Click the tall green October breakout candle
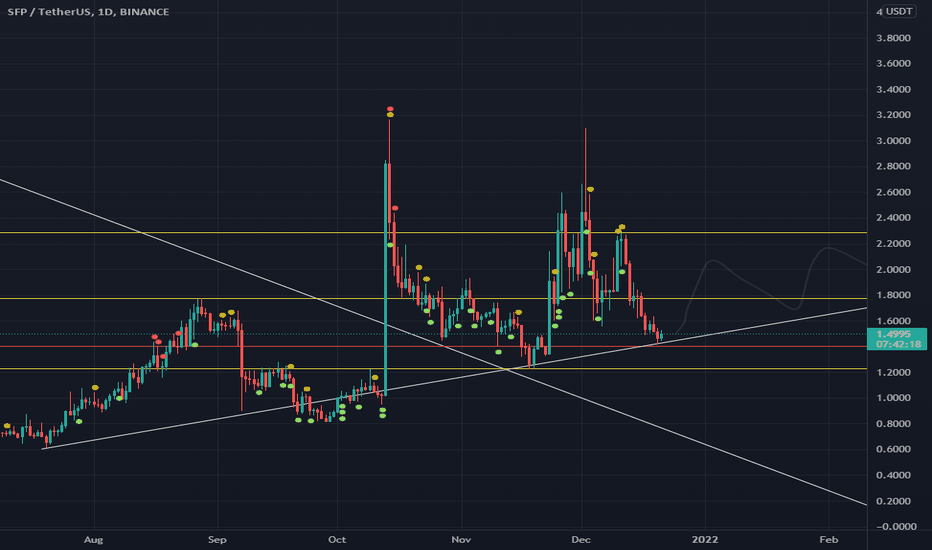 [x=386, y=278]
